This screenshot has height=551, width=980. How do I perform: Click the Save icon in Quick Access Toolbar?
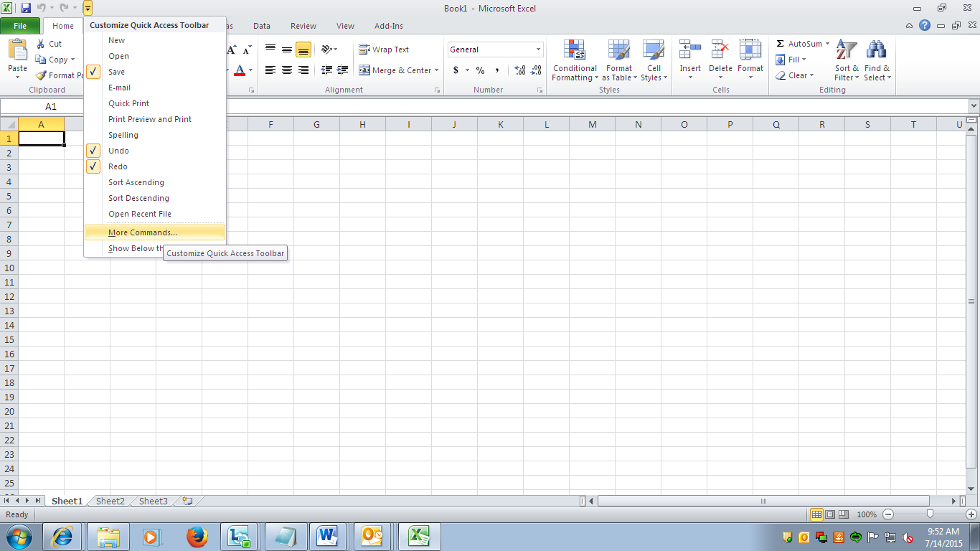pyautogui.click(x=27, y=8)
